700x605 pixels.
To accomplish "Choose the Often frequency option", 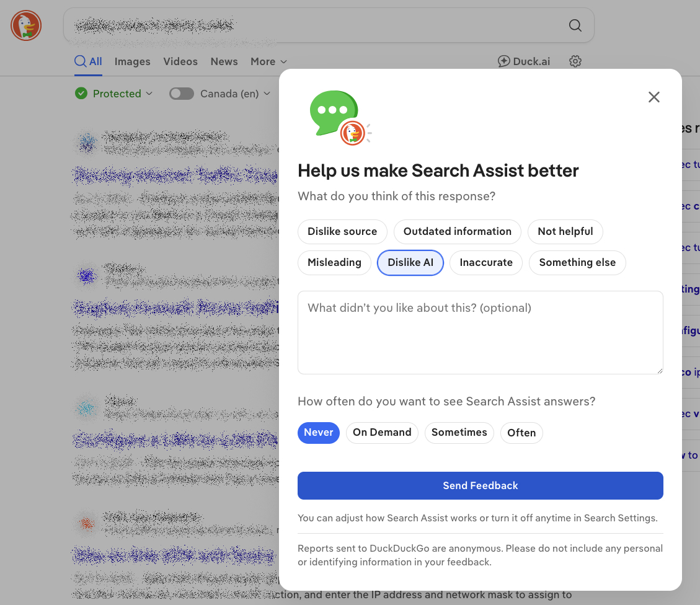I will (521, 433).
